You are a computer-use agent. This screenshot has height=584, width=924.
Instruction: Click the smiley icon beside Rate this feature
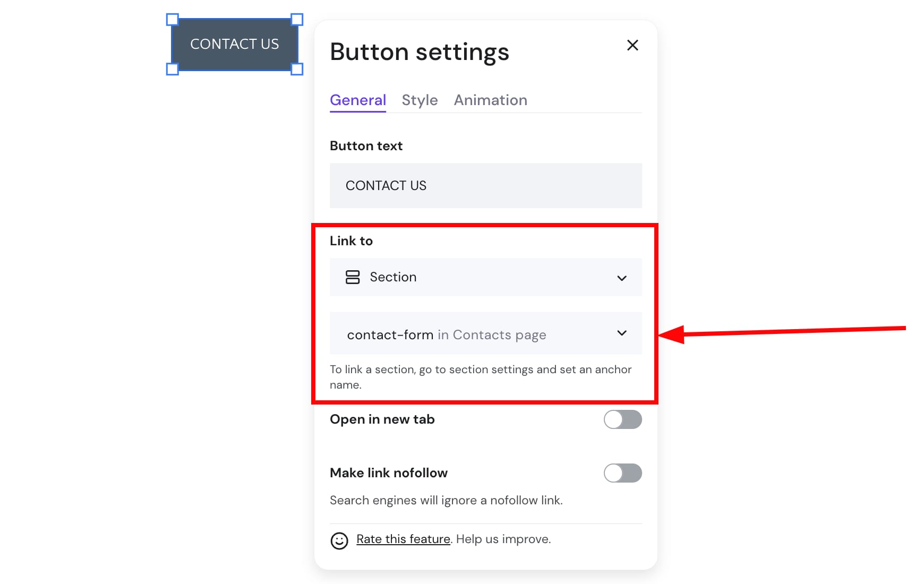point(340,539)
